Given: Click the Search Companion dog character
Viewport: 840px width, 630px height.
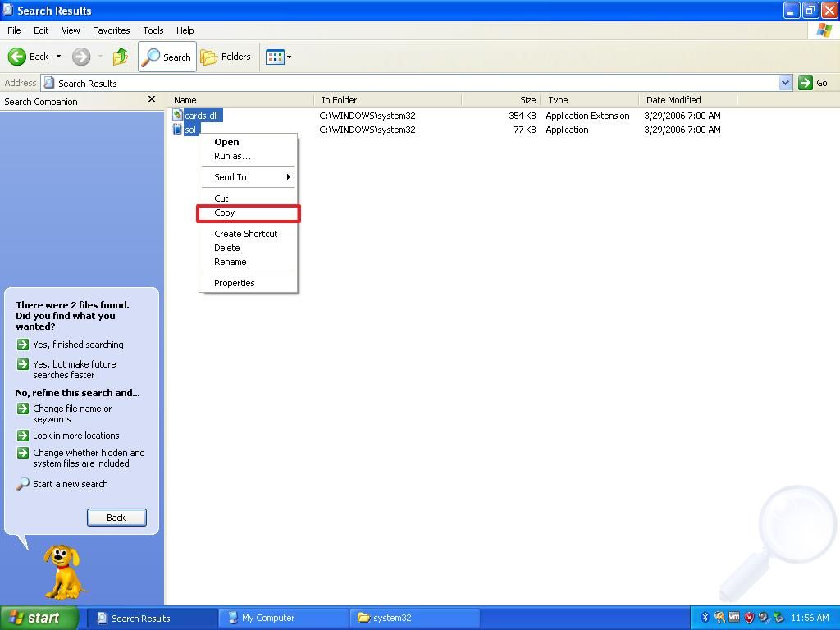Looking at the screenshot, I should (x=62, y=570).
